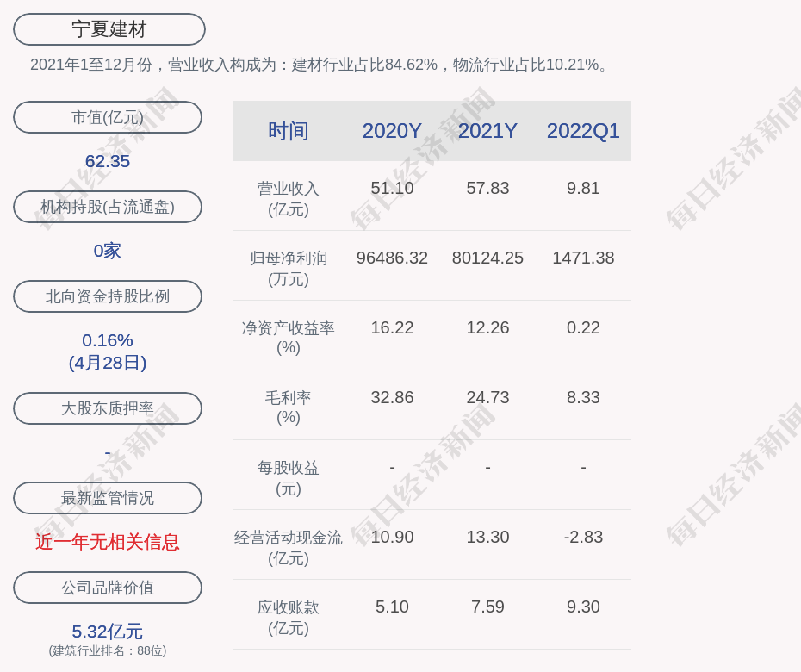The height and width of the screenshot is (672, 801).
Task: Select receivables value 5.10
Action: (x=392, y=607)
